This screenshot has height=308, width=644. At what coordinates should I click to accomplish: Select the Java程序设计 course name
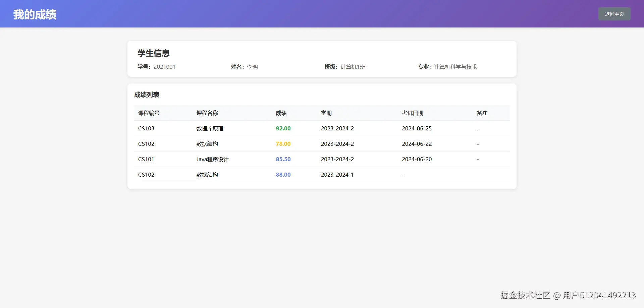click(x=212, y=160)
